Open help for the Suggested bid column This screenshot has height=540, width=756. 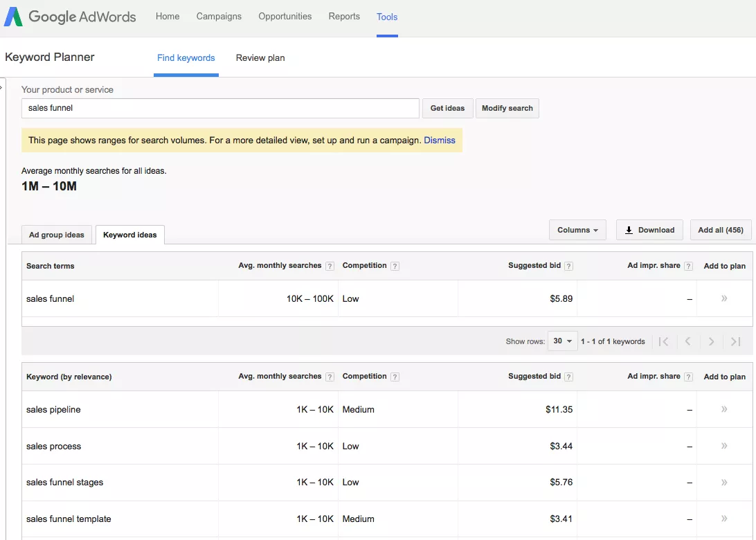coord(568,265)
